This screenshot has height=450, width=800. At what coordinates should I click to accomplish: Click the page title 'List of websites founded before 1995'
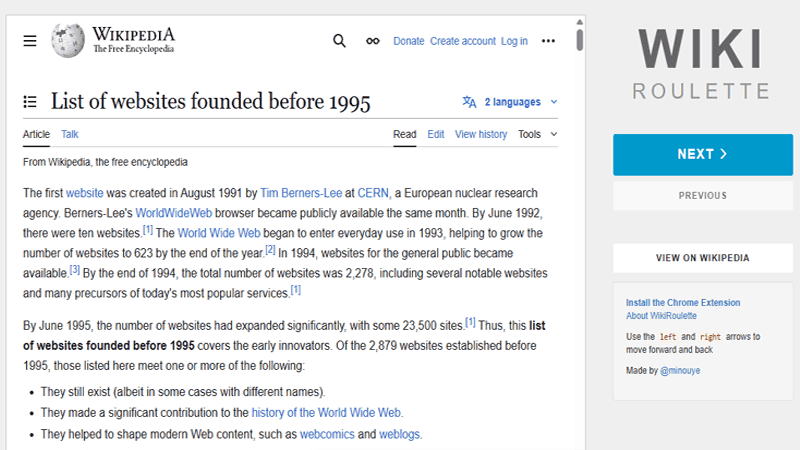tap(210, 101)
